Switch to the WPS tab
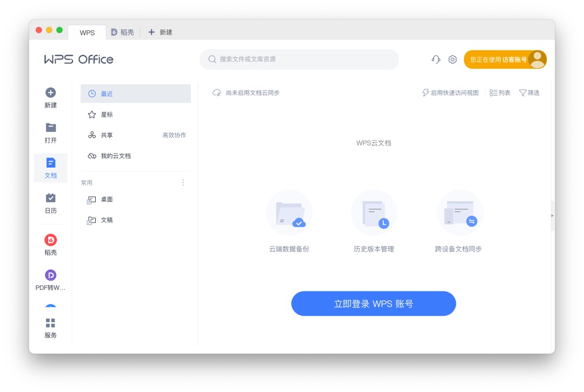Screen dimensions: 584x392 [x=87, y=32]
